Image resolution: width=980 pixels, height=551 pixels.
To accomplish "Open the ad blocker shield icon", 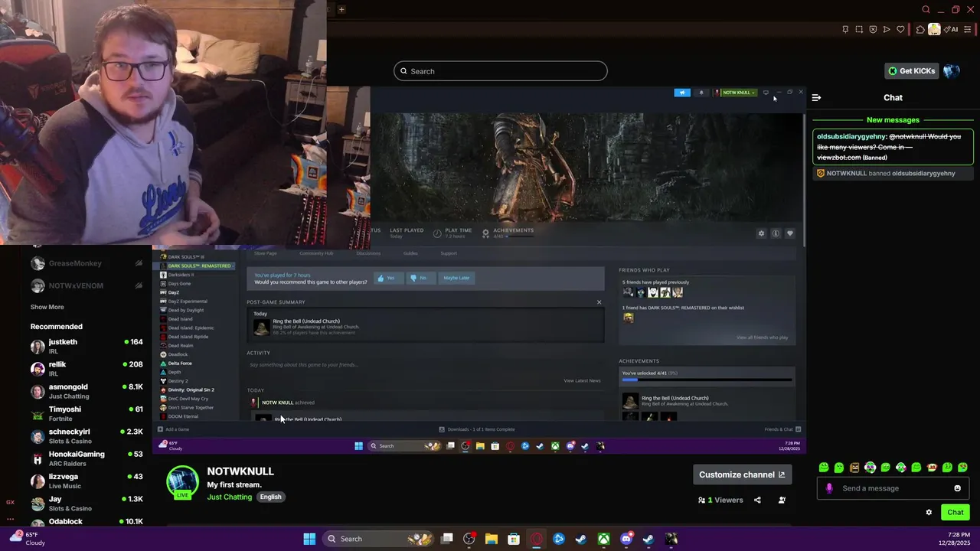I will (873, 29).
